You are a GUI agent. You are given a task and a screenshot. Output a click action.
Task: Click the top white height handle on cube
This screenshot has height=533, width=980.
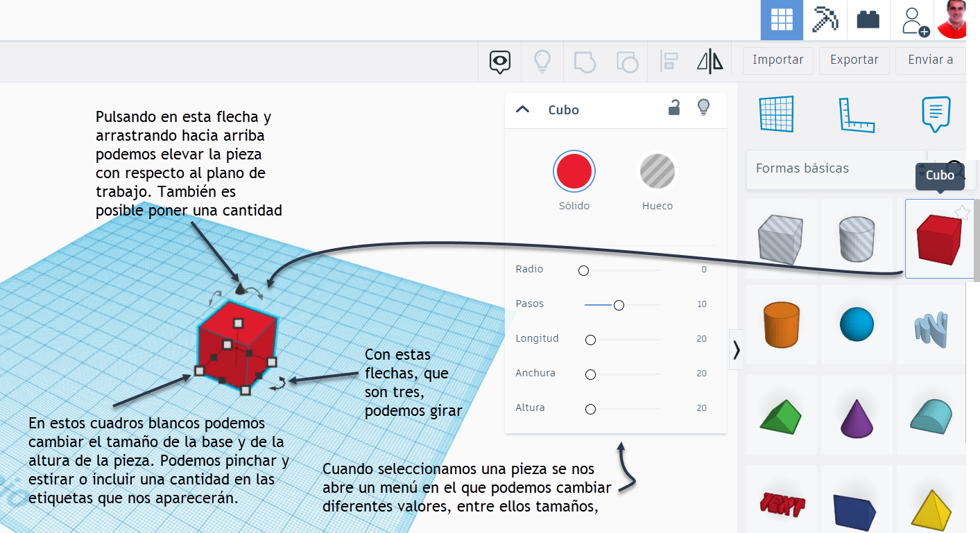tap(238, 323)
